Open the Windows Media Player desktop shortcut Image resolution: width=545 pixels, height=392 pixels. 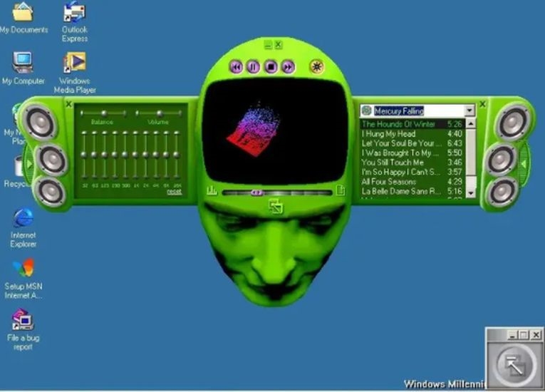[x=74, y=73]
